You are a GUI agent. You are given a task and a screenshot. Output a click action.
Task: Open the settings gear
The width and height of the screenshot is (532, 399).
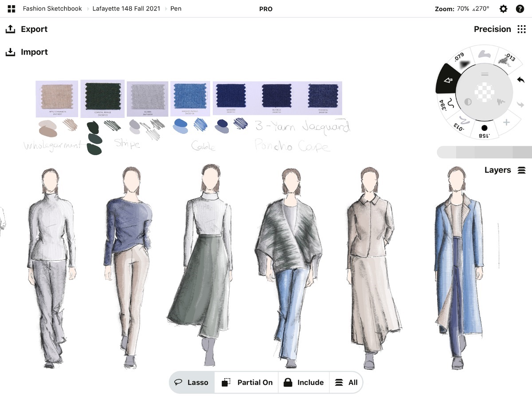tap(503, 9)
